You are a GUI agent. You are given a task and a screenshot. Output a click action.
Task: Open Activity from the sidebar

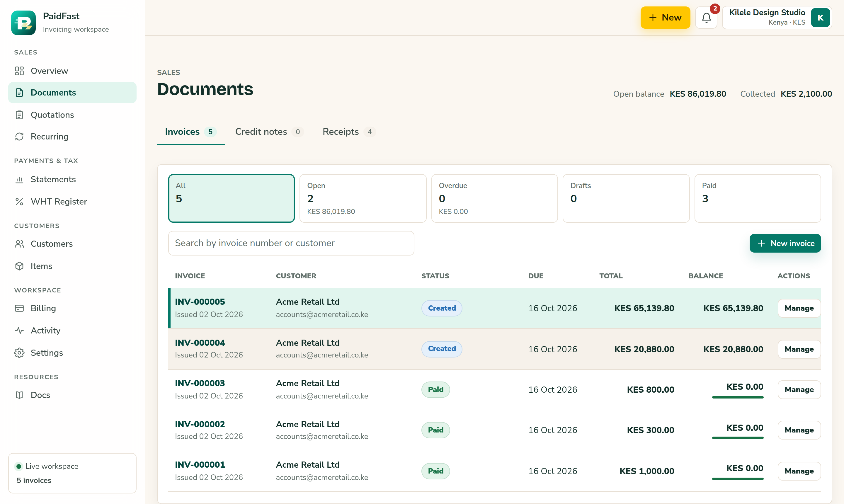(x=72, y=331)
